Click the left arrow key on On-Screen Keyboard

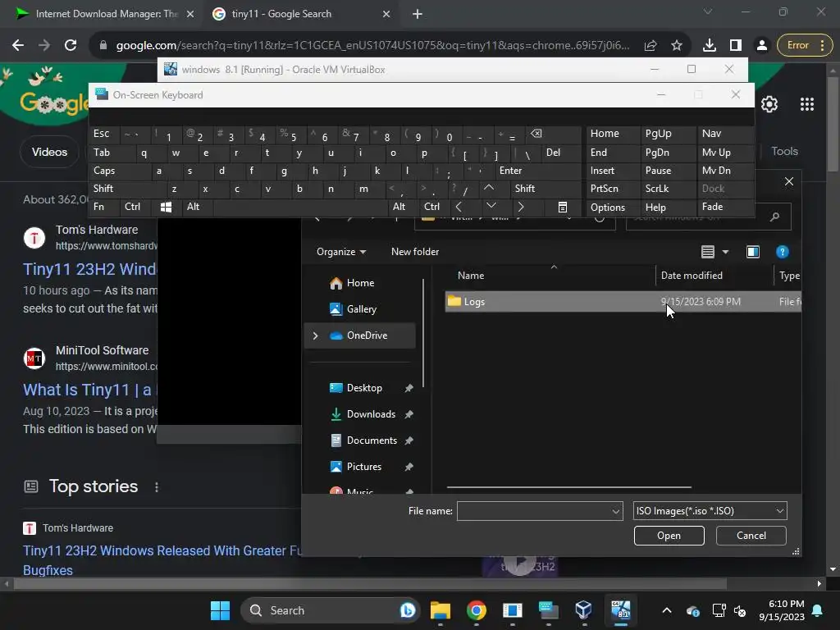(459, 208)
